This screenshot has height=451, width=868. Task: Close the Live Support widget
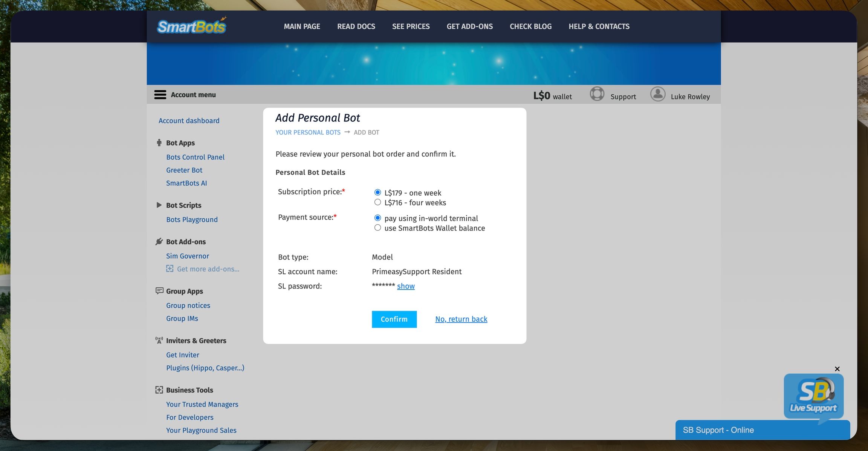point(837,369)
